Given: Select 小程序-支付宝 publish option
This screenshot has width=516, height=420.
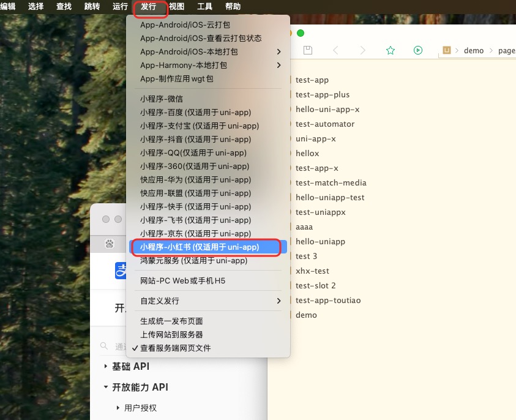Looking at the screenshot, I should (x=208, y=126).
